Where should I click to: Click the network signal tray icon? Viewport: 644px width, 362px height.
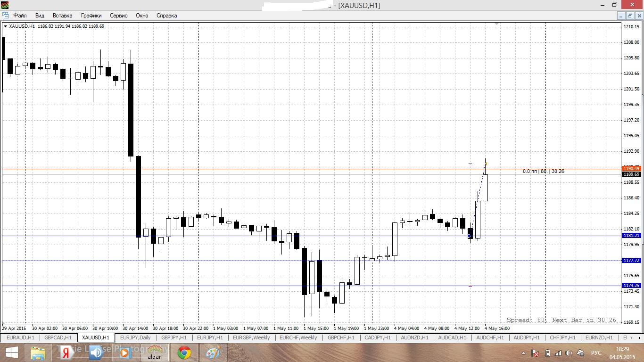(558, 353)
